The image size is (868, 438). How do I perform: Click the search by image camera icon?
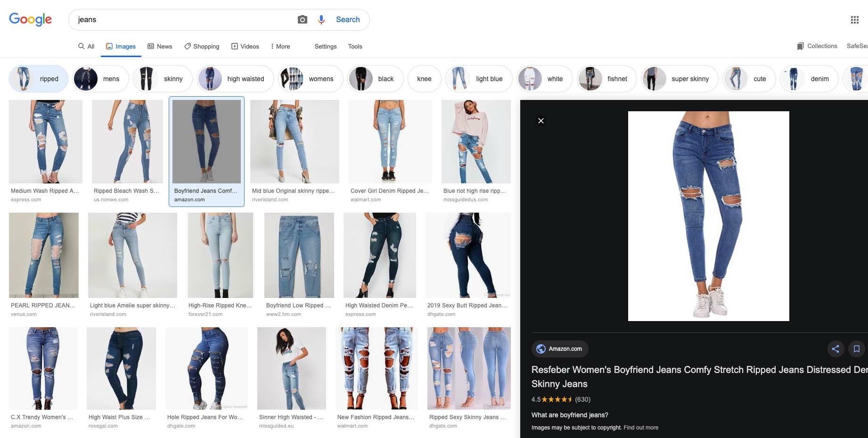(x=303, y=19)
